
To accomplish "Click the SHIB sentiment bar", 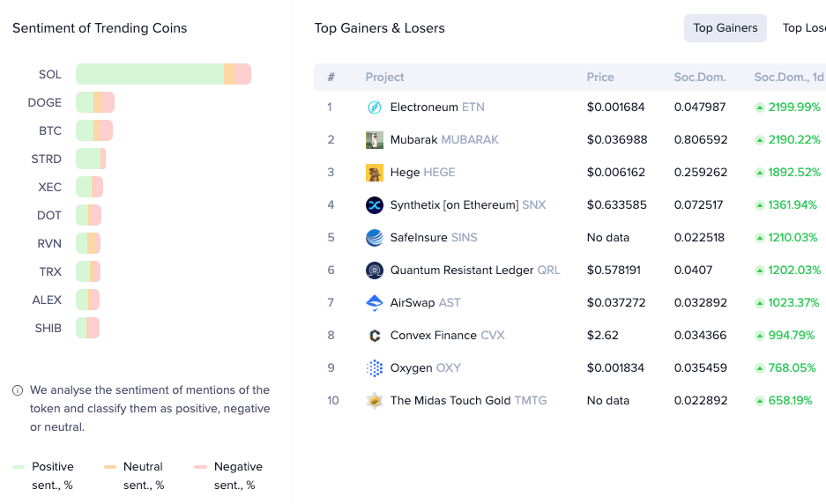I will coord(87,328).
